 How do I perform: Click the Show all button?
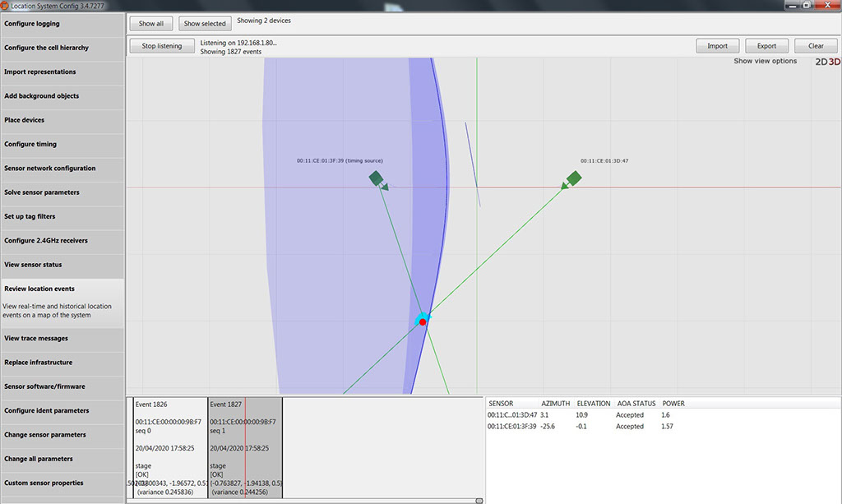pyautogui.click(x=151, y=24)
